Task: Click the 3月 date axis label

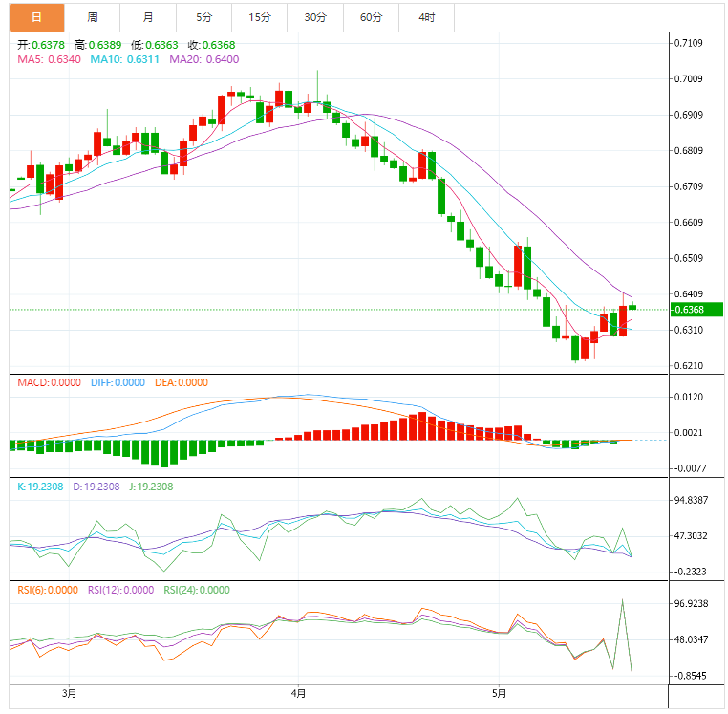Action: point(69,694)
